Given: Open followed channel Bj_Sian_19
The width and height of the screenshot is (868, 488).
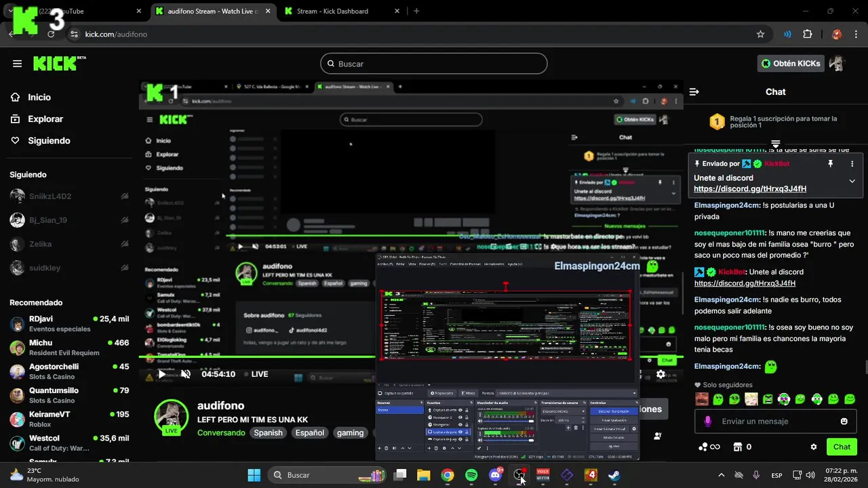Looking at the screenshot, I should click(x=69, y=220).
